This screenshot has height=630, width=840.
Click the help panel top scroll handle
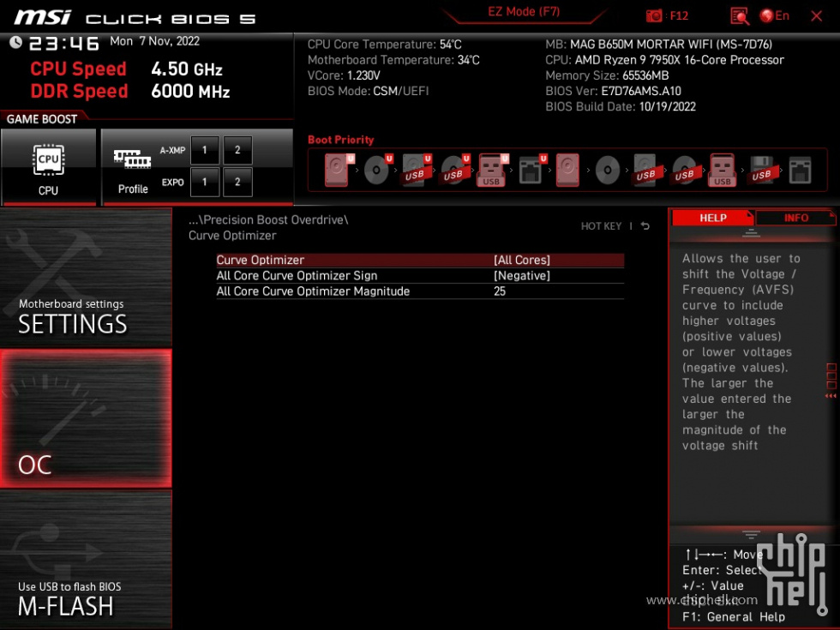point(751,233)
